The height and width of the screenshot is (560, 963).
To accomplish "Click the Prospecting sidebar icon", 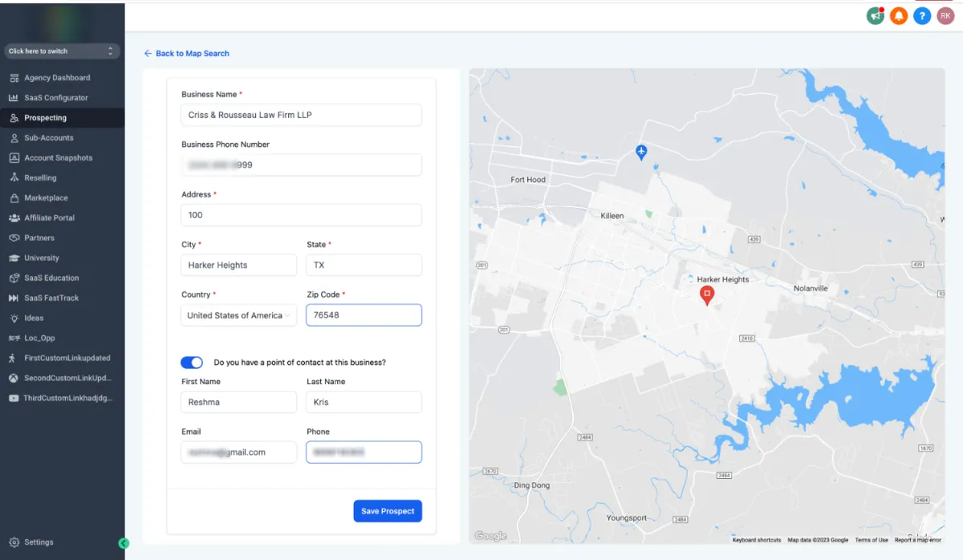I will 14,118.
